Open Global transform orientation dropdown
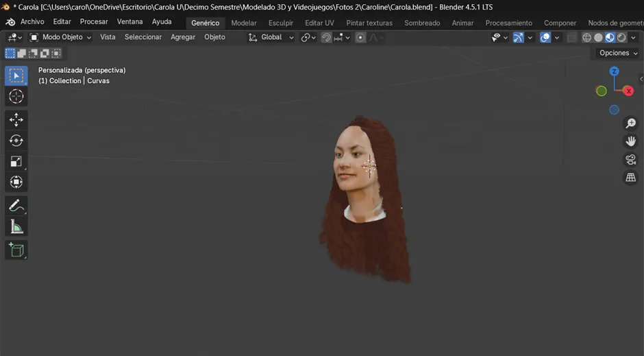644x356 pixels. click(x=271, y=38)
